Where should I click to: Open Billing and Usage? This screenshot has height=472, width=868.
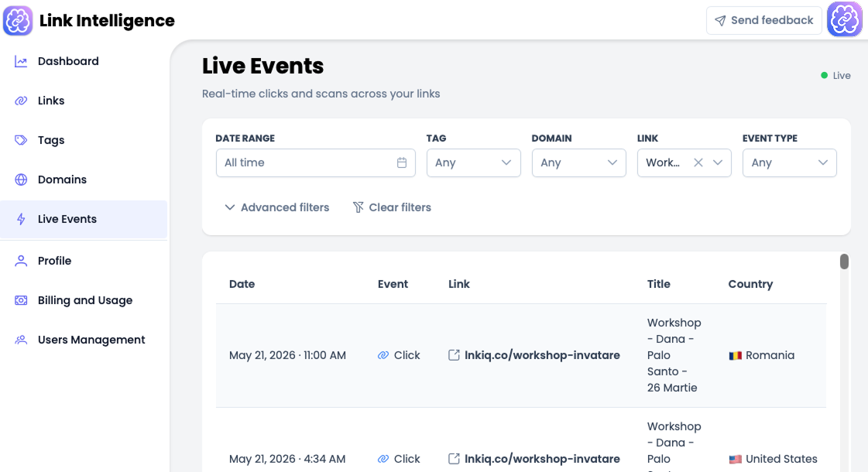pyautogui.click(x=84, y=300)
